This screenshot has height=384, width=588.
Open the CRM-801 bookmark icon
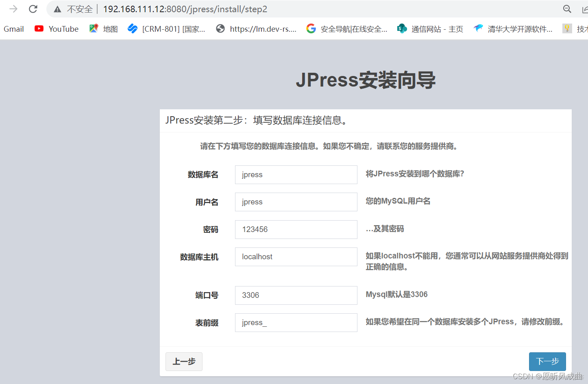click(x=132, y=28)
